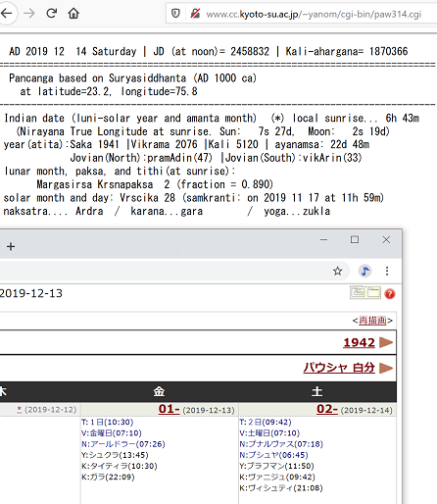Click the yoga...zukla text
Screen dimensions: 437x504
tap(297, 211)
